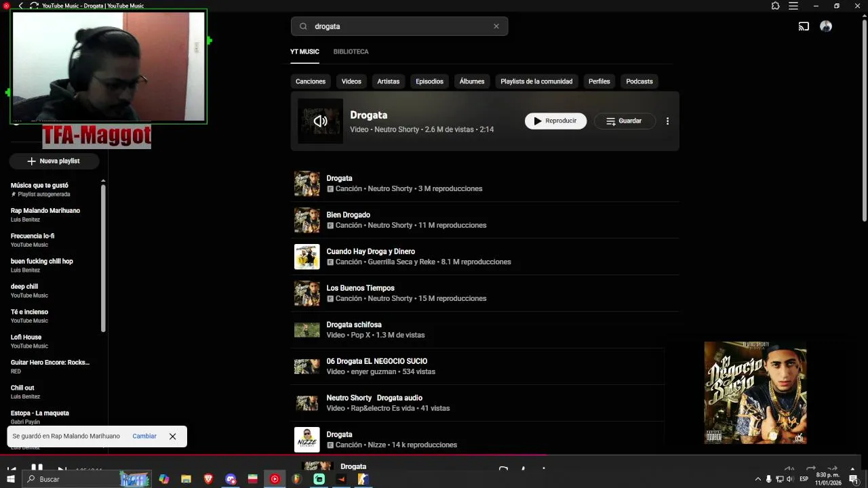Show hidden system tray icons chevron

[x=757, y=479]
